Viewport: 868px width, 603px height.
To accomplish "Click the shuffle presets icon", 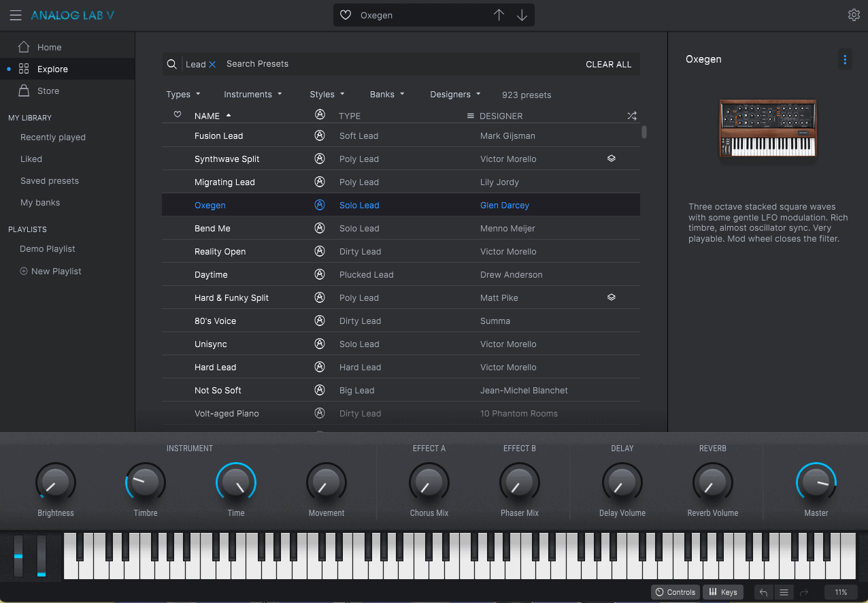I will (631, 116).
